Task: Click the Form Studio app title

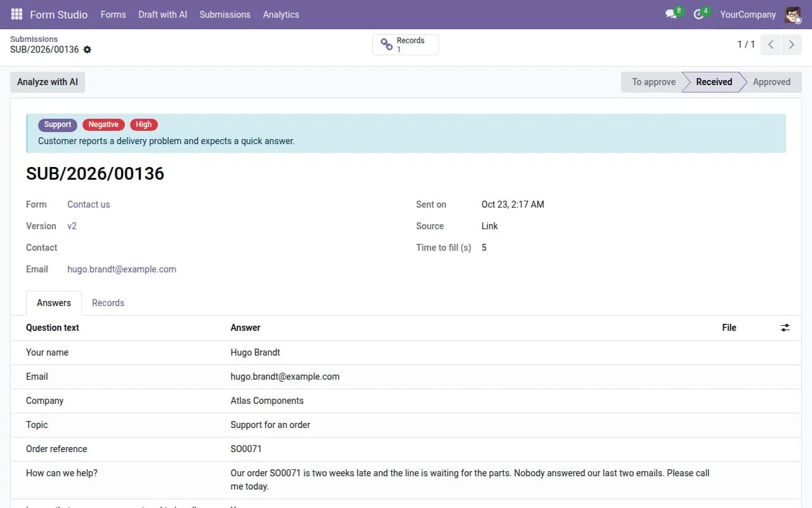Action: tap(58, 14)
